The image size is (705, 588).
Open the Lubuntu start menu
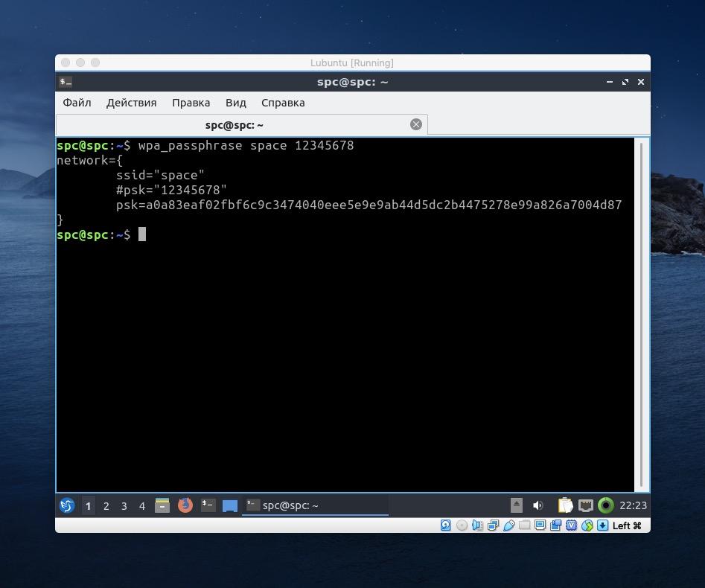click(x=68, y=505)
